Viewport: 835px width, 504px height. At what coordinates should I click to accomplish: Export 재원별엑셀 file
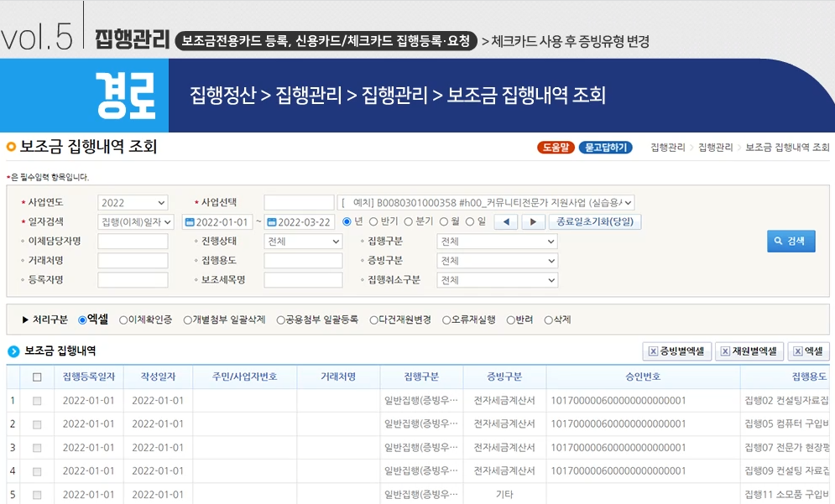click(x=749, y=351)
